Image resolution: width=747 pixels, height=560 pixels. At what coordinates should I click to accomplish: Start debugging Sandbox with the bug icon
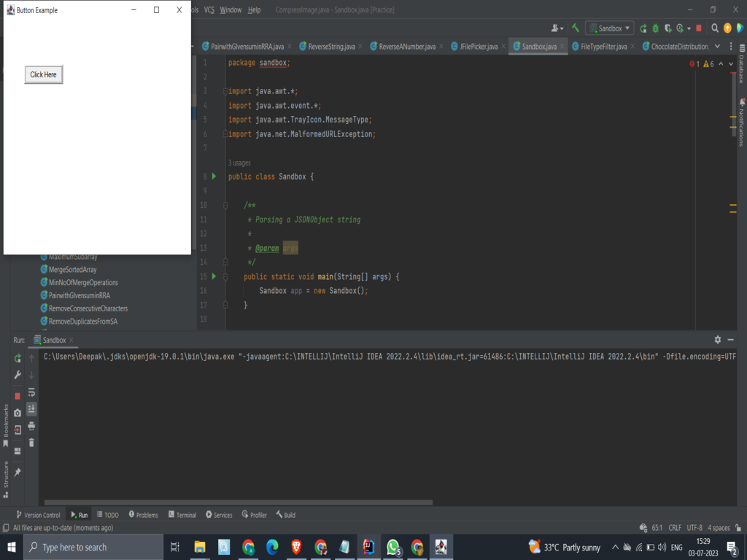tap(656, 28)
